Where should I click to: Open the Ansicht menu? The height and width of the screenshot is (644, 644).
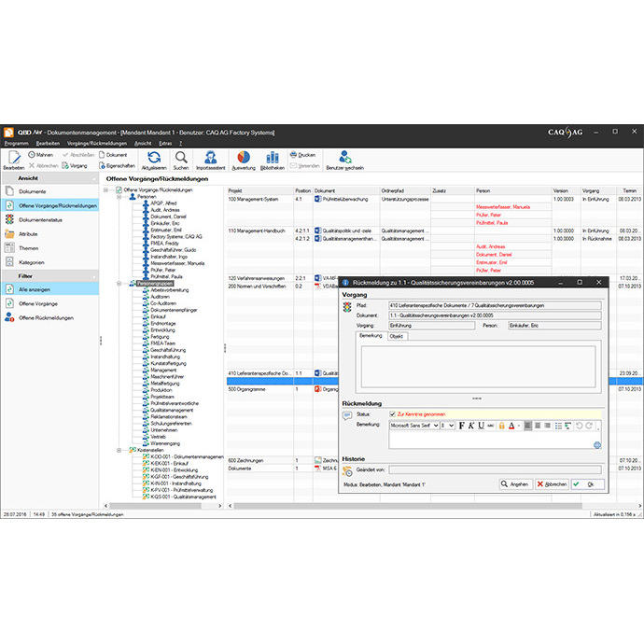coord(143,144)
